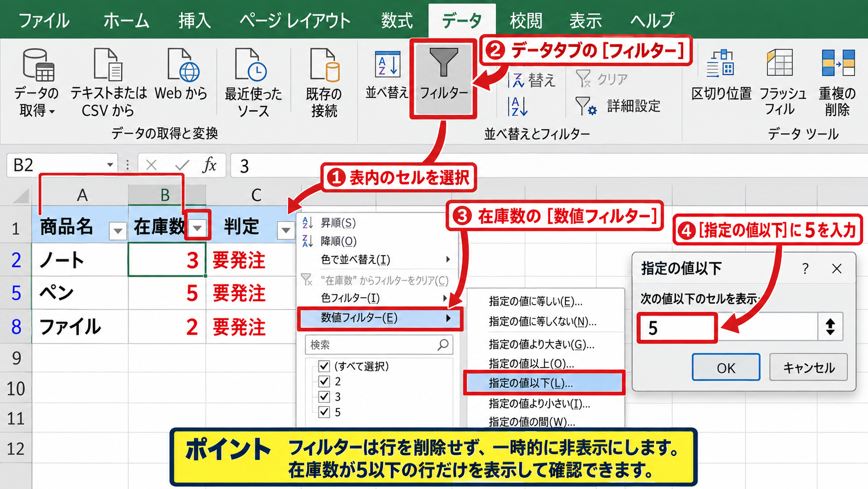Click the help question mark in dialog
Image resolution: width=868 pixels, height=489 pixels.
[x=805, y=269]
